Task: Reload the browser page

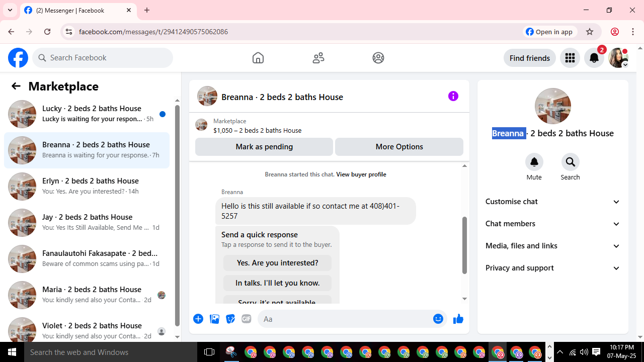Action: point(47,32)
